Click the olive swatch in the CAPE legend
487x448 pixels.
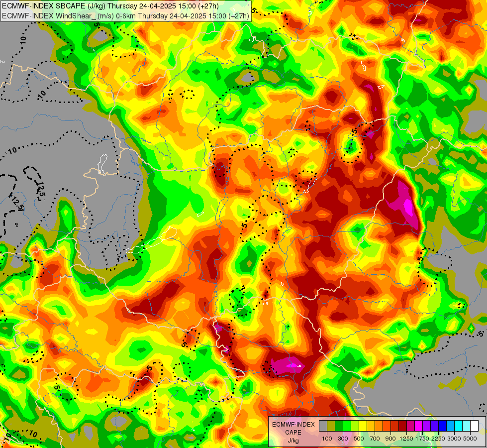click(331, 426)
